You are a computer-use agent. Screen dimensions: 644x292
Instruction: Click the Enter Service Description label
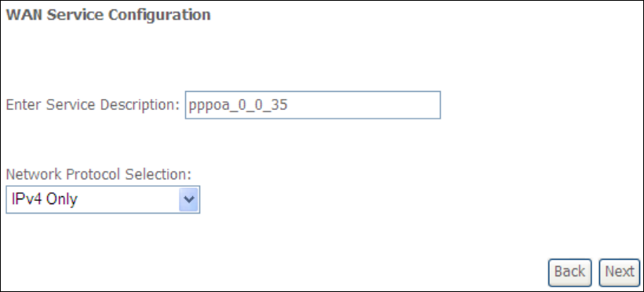tap(93, 105)
